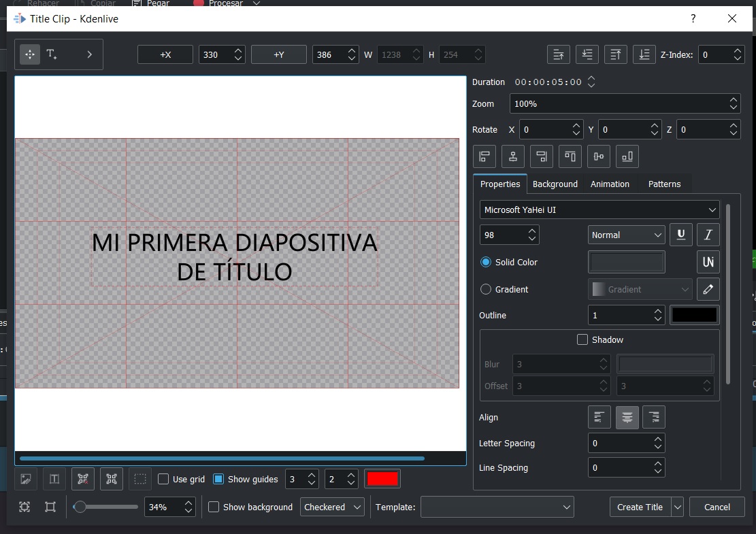
Task: Expand more tools arrow in toolbar
Action: pos(89,54)
